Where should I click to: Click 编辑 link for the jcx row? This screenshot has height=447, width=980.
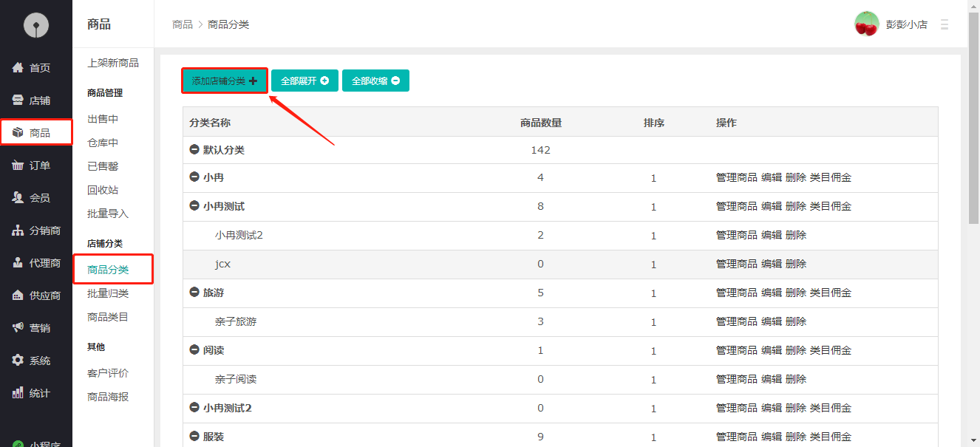(x=771, y=264)
